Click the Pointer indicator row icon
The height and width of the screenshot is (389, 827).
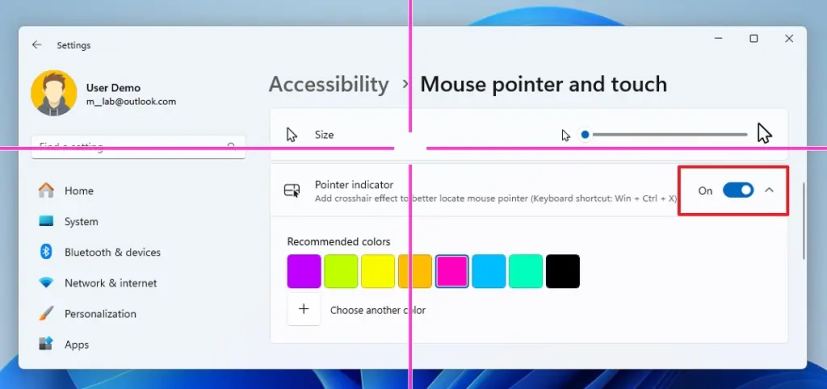pyautogui.click(x=292, y=190)
